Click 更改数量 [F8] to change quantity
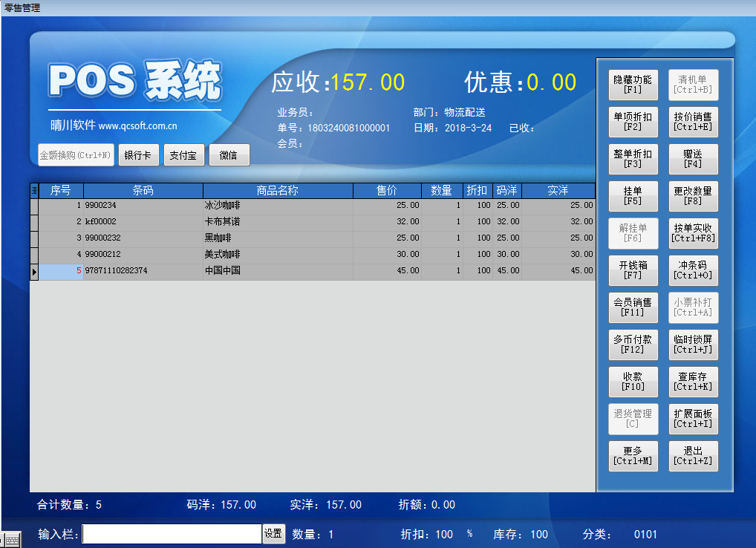Image resolution: width=756 pixels, height=548 pixels. click(x=693, y=196)
